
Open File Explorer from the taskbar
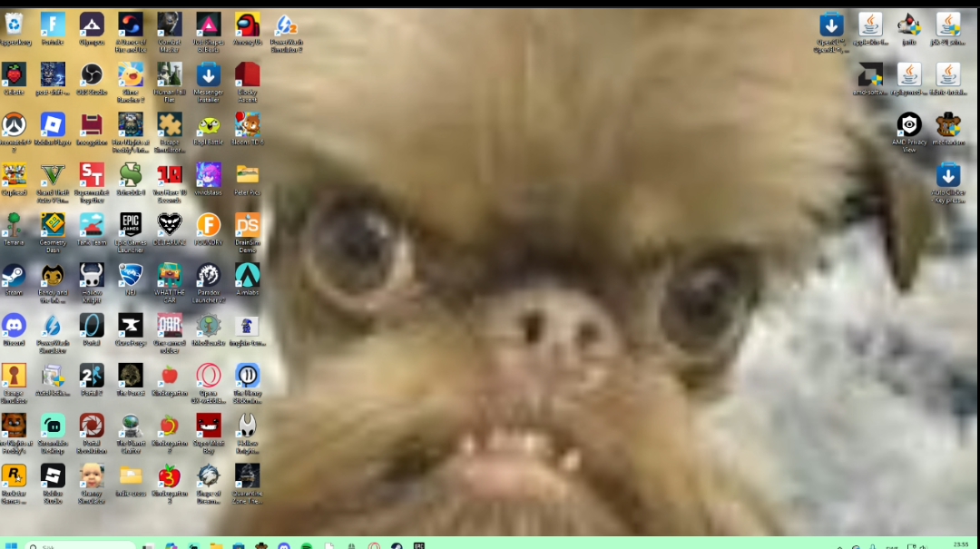[216, 545]
